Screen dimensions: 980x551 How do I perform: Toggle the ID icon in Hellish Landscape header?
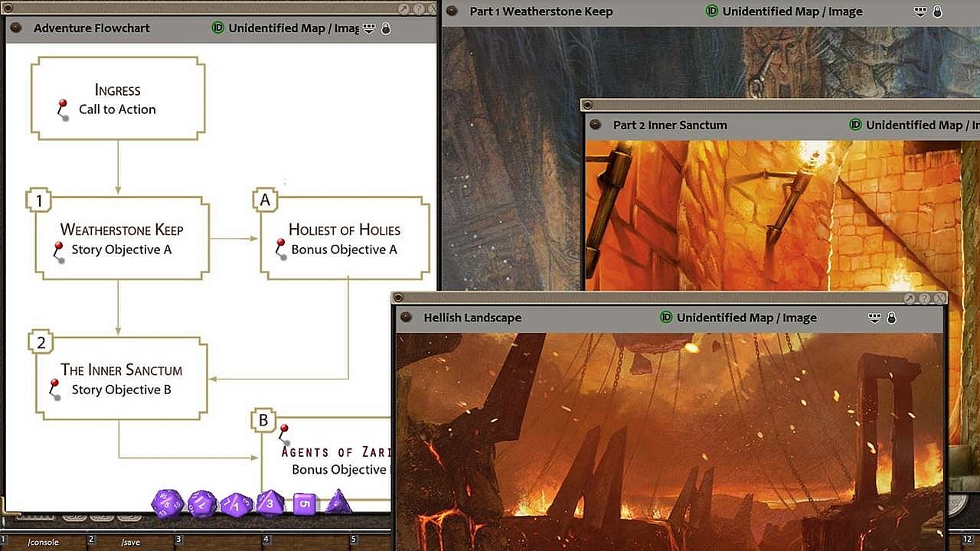666,318
